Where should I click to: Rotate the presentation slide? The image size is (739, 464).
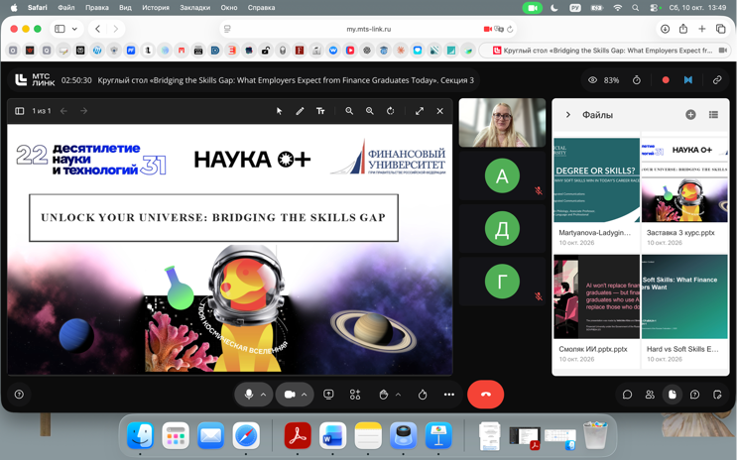click(391, 111)
